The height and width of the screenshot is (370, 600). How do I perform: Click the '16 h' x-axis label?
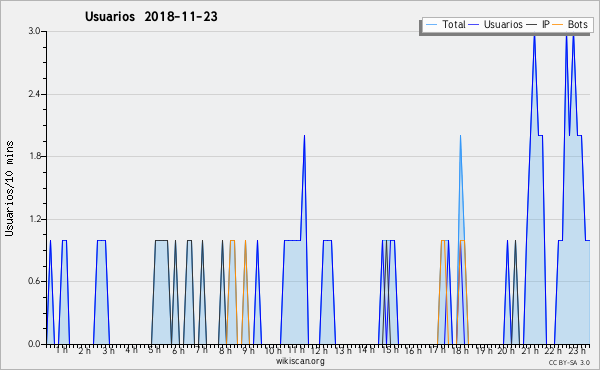pyautogui.click(x=413, y=350)
